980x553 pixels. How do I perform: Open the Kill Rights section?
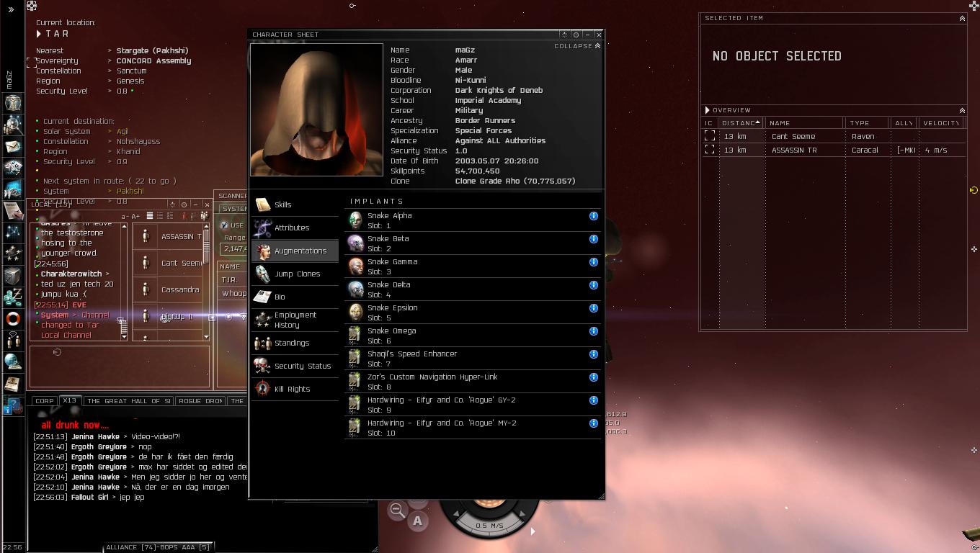295,389
